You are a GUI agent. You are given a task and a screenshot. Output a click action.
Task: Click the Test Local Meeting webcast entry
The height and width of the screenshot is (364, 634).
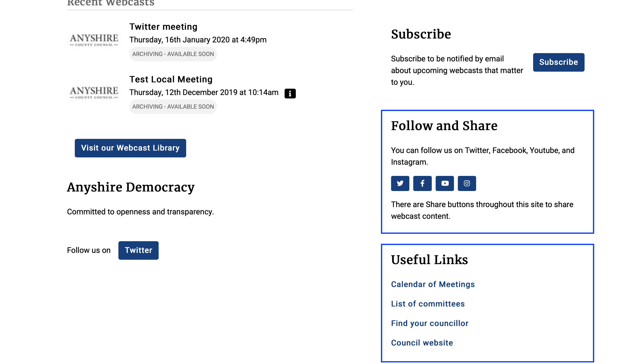click(171, 79)
